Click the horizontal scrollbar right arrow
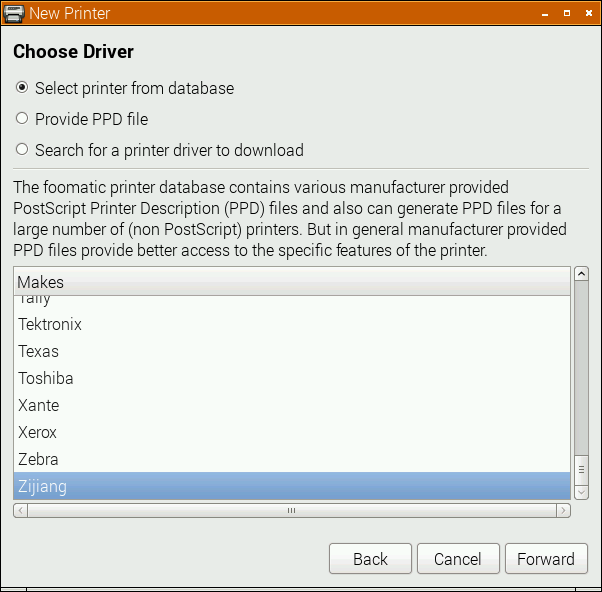This screenshot has height=592, width=602. 564,510
